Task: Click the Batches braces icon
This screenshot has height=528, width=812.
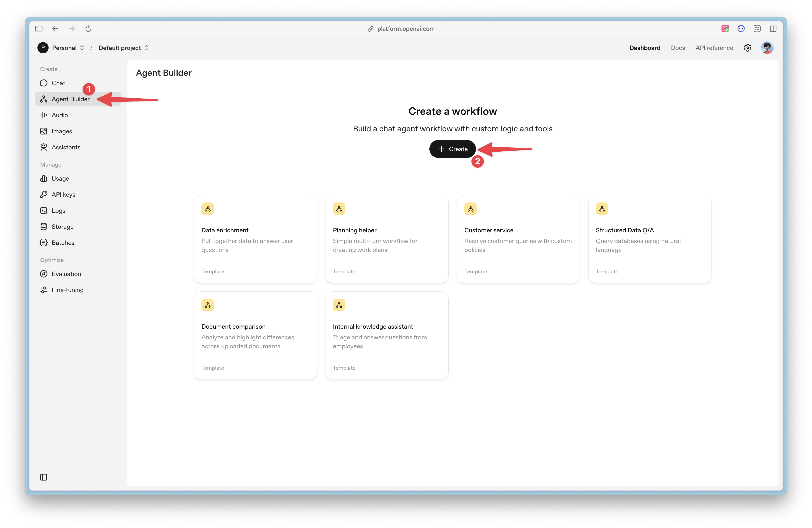Action: [44, 243]
